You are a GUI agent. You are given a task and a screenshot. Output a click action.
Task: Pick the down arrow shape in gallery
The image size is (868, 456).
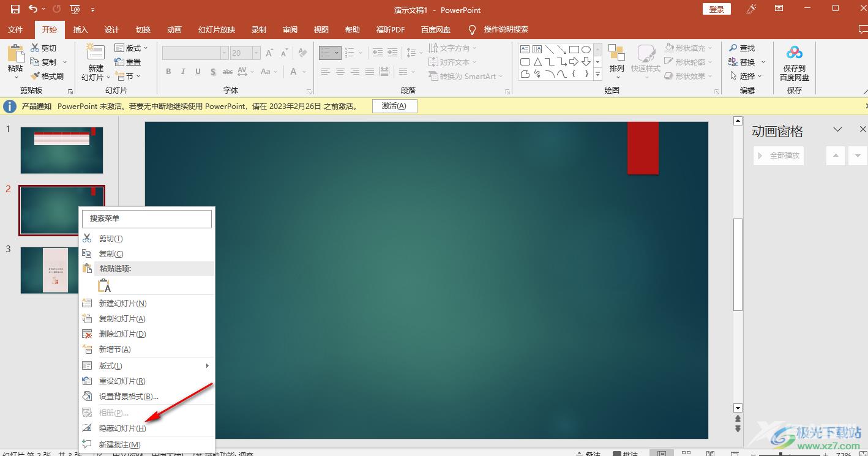click(586, 62)
